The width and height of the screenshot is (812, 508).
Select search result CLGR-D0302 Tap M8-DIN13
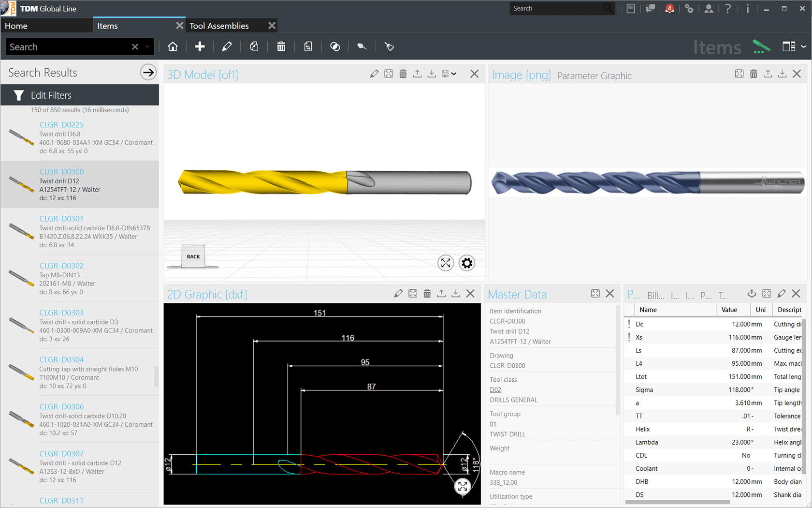[80, 279]
